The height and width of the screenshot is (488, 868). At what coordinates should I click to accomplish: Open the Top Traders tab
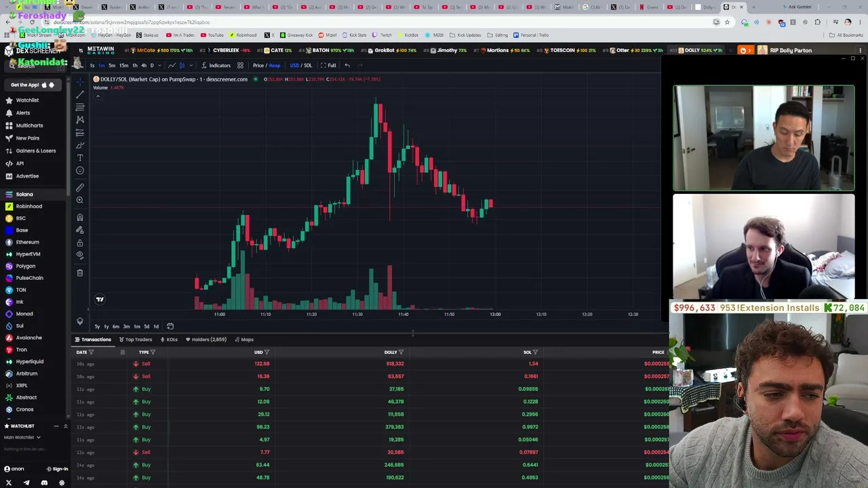136,340
